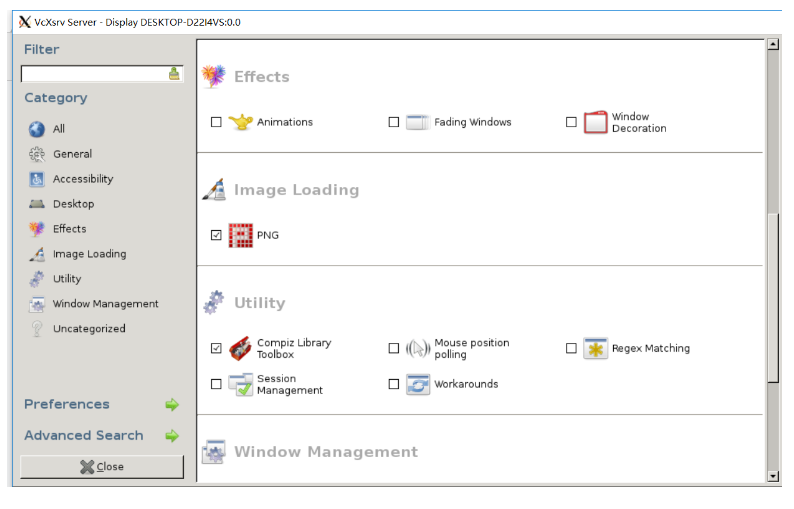Open the PNG plugin red icon
794x509 pixels.
tap(241, 235)
